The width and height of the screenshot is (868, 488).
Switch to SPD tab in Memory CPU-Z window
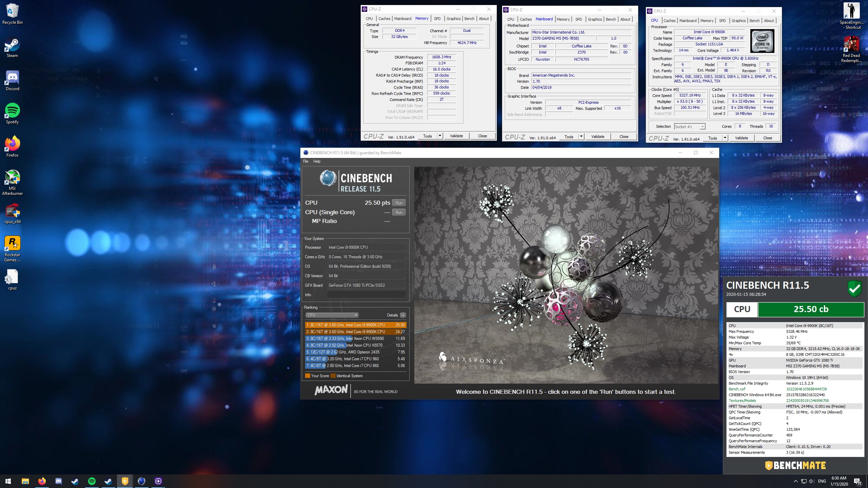(437, 19)
